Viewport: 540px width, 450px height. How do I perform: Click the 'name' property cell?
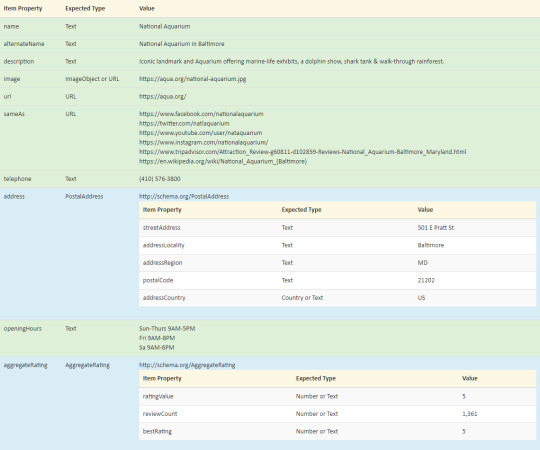(11, 27)
